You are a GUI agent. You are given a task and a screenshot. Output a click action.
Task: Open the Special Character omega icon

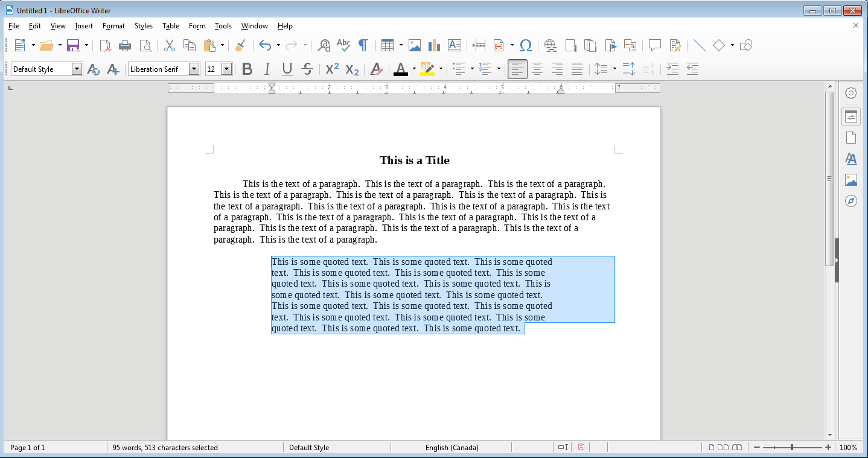click(526, 45)
